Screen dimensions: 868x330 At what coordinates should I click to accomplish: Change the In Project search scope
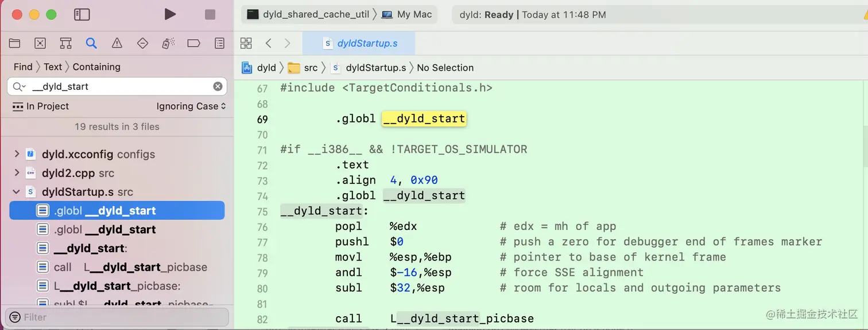(x=40, y=106)
